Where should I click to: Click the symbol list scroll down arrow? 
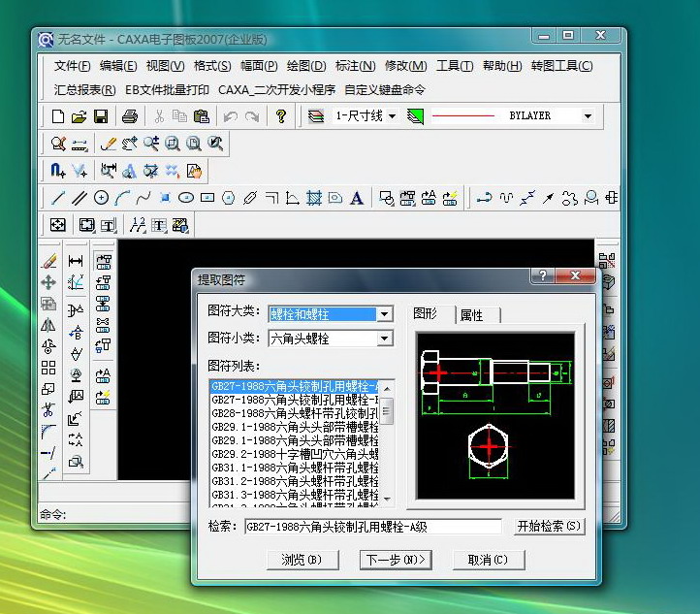387,499
